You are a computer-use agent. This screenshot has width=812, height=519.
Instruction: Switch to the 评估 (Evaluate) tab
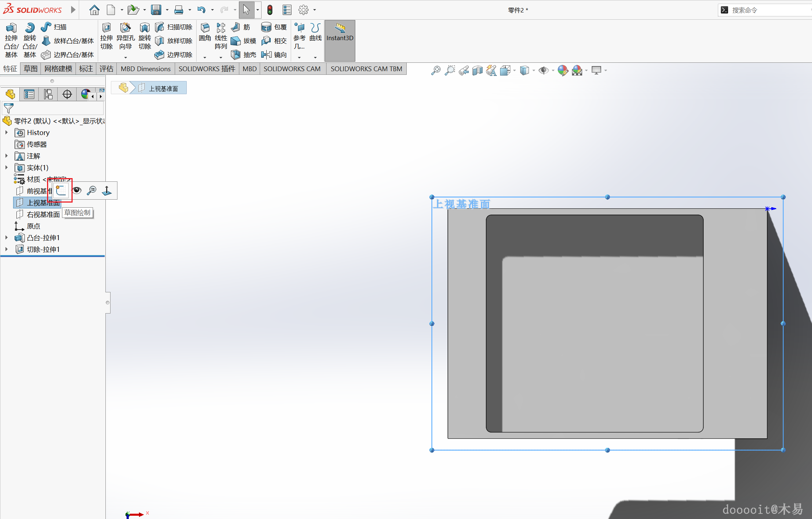(106, 69)
